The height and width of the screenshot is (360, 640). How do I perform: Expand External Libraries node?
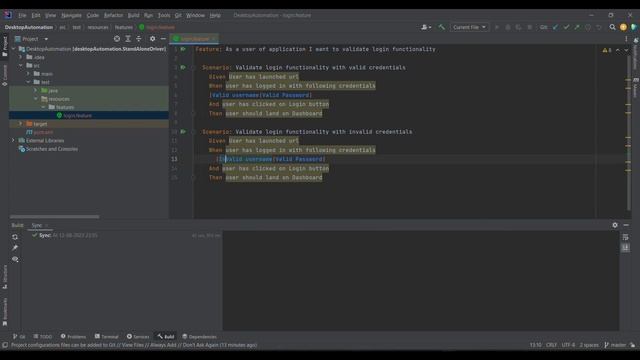(13, 140)
